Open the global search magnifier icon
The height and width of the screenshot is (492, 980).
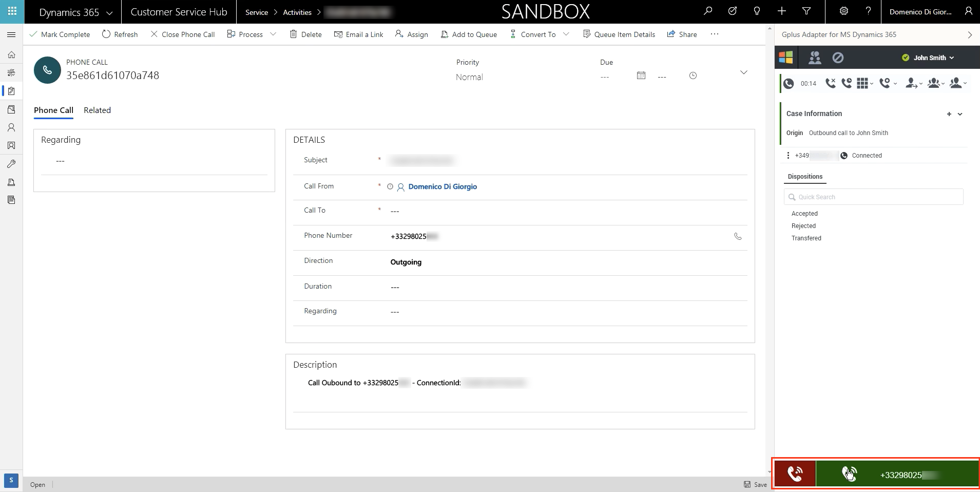point(708,11)
